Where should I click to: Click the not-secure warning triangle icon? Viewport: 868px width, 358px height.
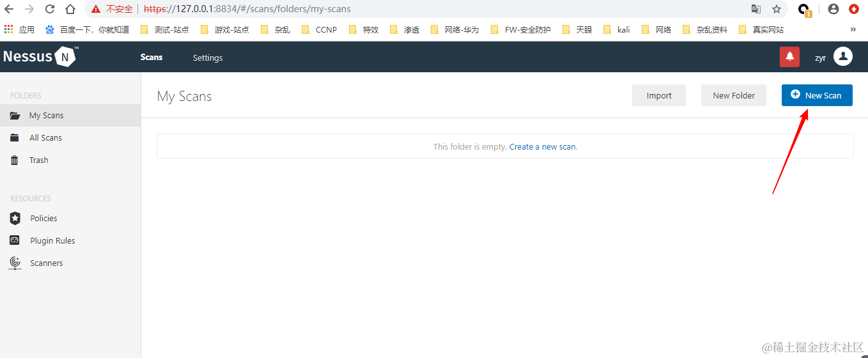(96, 9)
